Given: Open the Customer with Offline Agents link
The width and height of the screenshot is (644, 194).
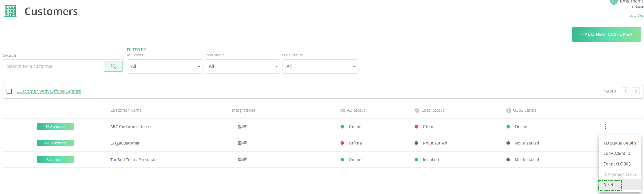Looking at the screenshot, I should point(49,91).
